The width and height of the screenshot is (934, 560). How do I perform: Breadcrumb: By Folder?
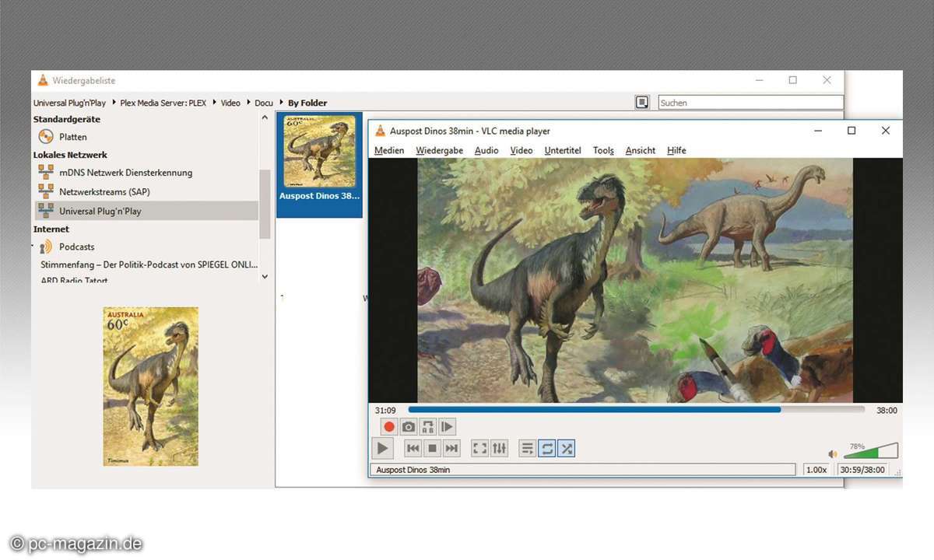tap(307, 103)
